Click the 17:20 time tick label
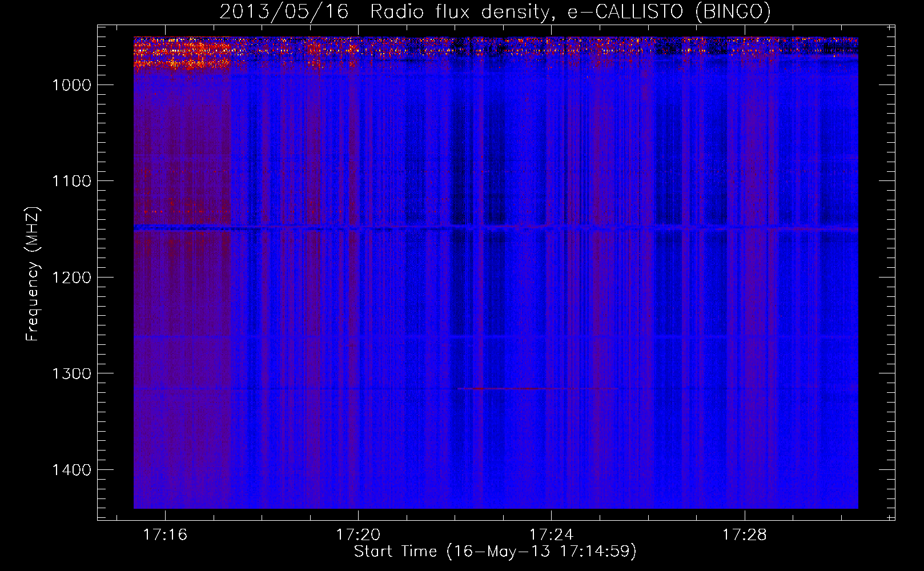 coord(358,535)
